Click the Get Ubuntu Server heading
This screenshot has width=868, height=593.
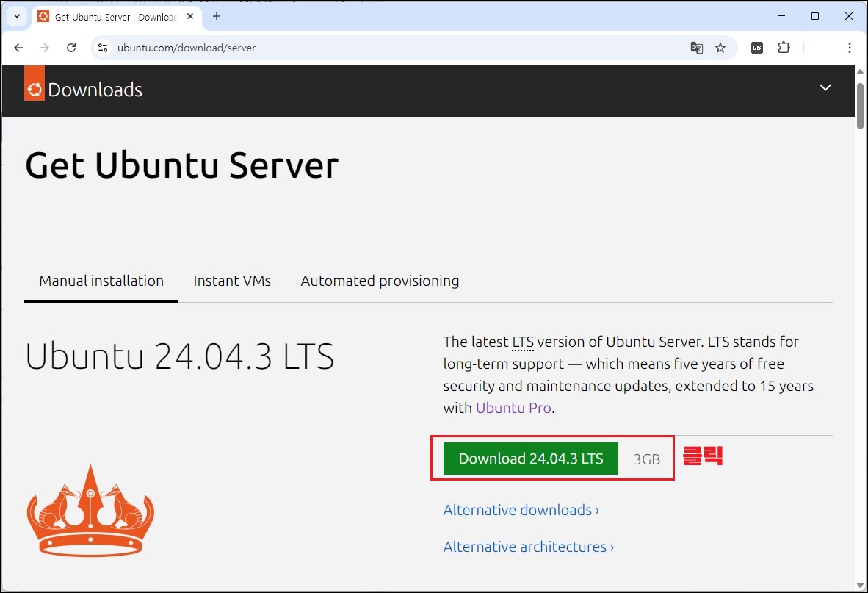[181, 165]
